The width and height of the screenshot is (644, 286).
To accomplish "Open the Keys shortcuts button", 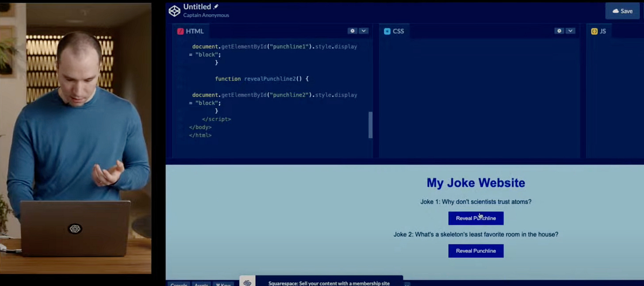I will tap(223, 284).
